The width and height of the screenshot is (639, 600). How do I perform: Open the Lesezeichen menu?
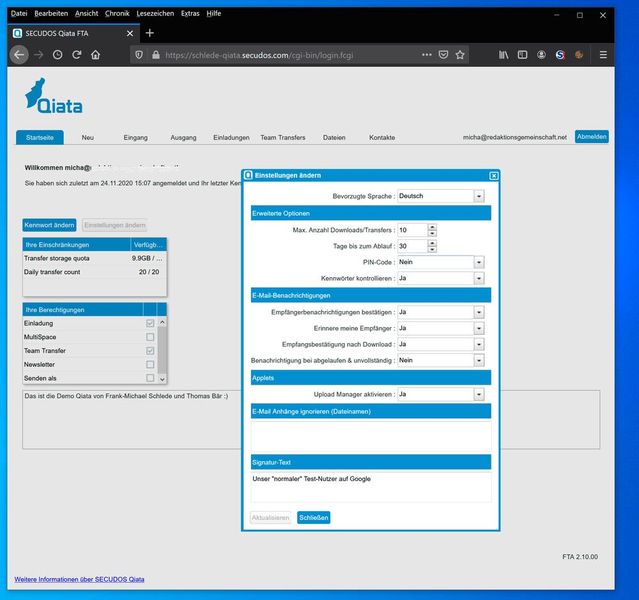155,13
